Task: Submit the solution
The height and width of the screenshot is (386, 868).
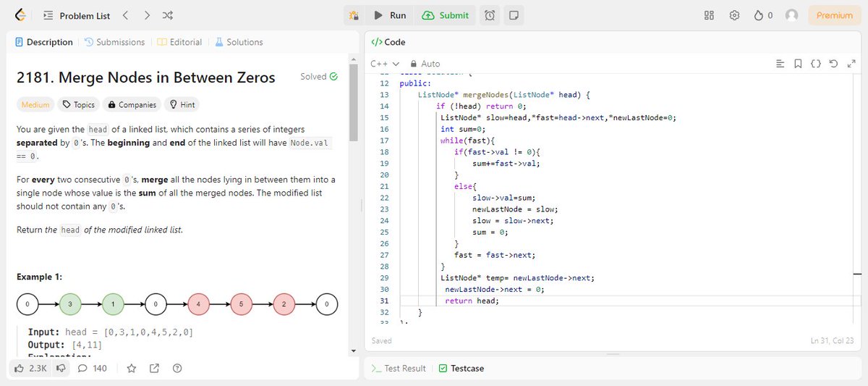Action: pos(445,15)
